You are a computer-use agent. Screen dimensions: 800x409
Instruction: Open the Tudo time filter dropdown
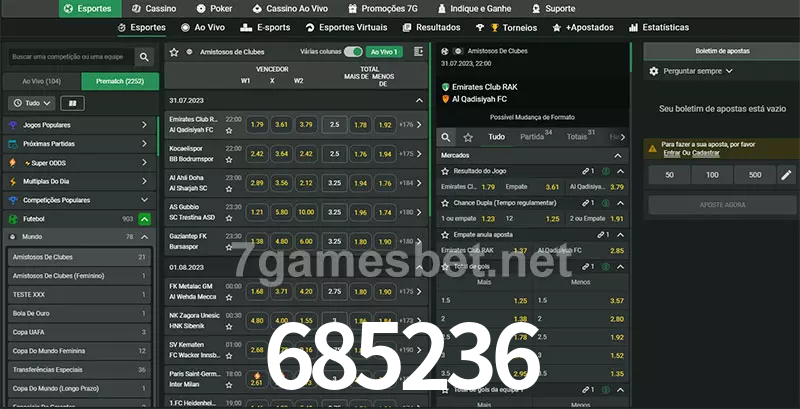(31, 103)
